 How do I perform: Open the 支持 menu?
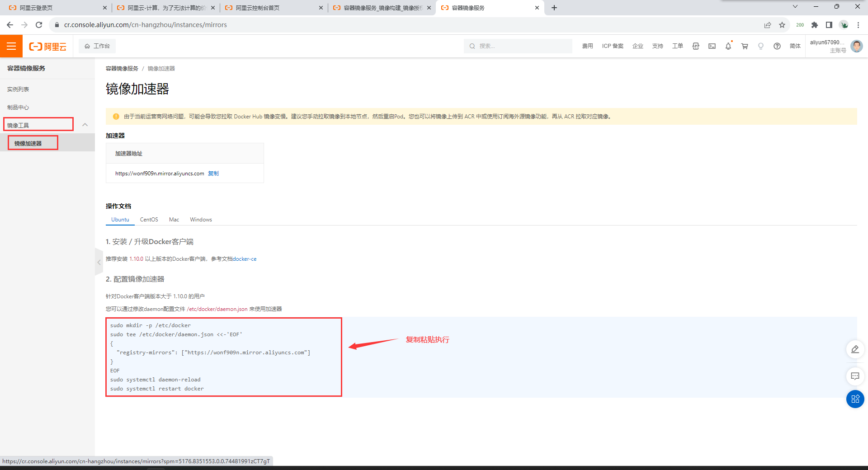(x=658, y=46)
